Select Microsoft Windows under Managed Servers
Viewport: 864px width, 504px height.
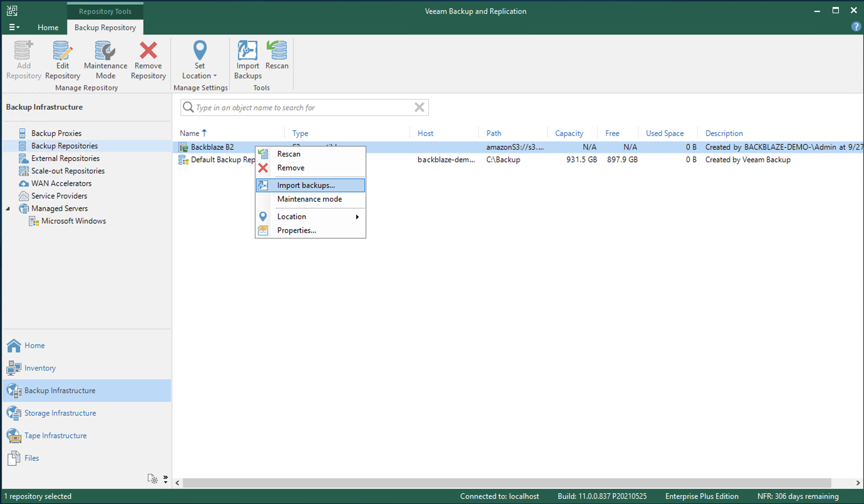tap(73, 221)
